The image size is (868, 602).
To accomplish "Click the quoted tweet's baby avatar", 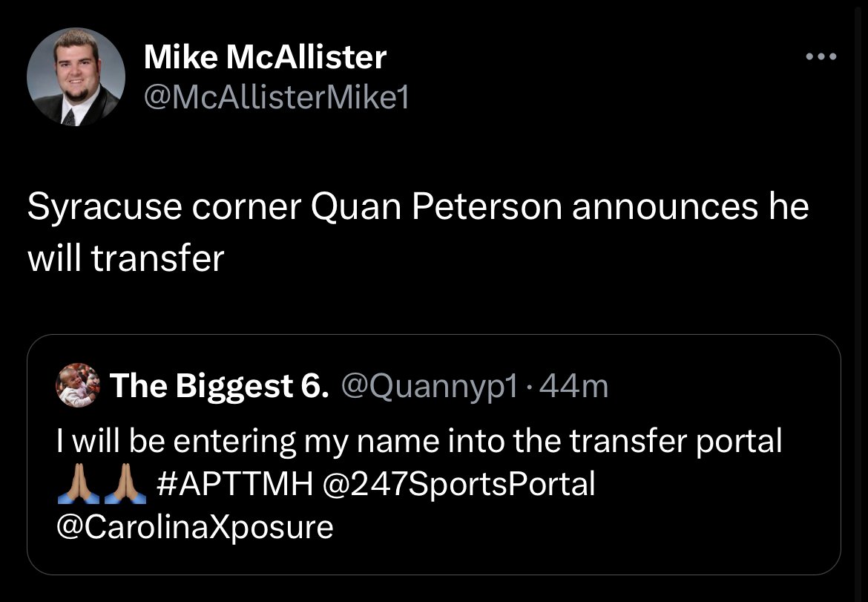I will pos(77,385).
